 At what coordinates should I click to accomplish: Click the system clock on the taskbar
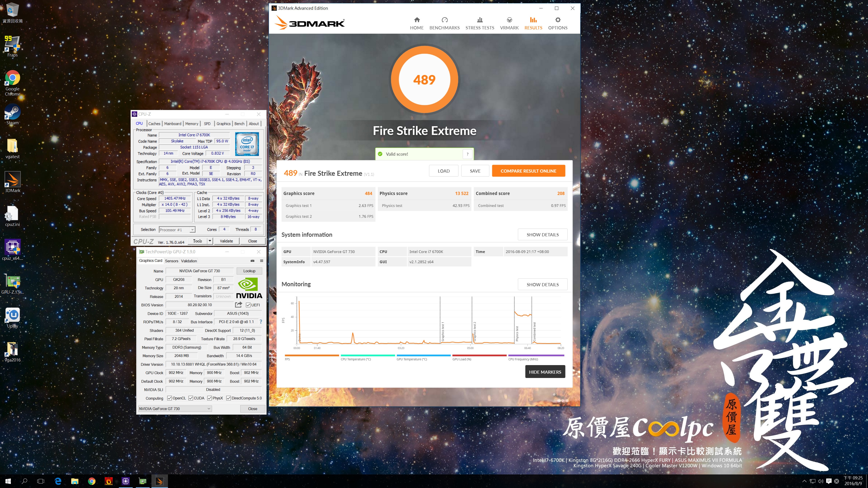tap(853, 481)
